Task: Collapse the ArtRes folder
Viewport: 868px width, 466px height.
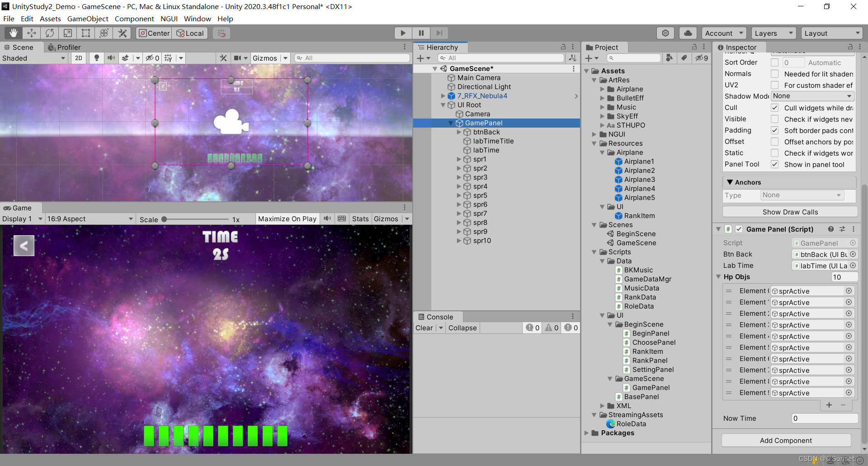Action: (x=594, y=80)
